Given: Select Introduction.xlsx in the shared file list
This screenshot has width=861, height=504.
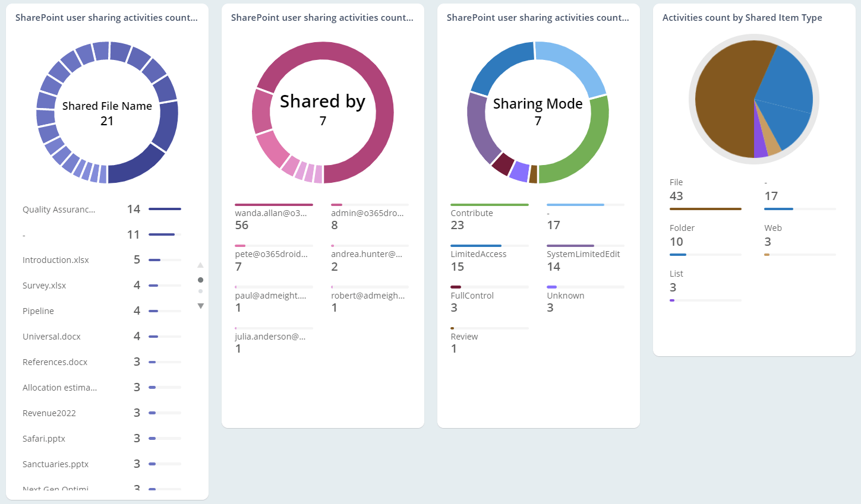Looking at the screenshot, I should pos(56,260).
